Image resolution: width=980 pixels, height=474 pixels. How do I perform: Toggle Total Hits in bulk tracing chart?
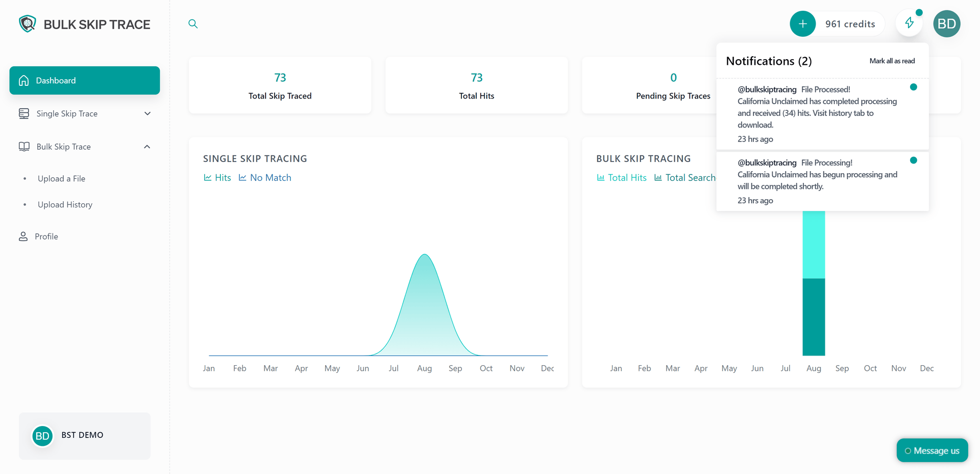click(x=621, y=177)
